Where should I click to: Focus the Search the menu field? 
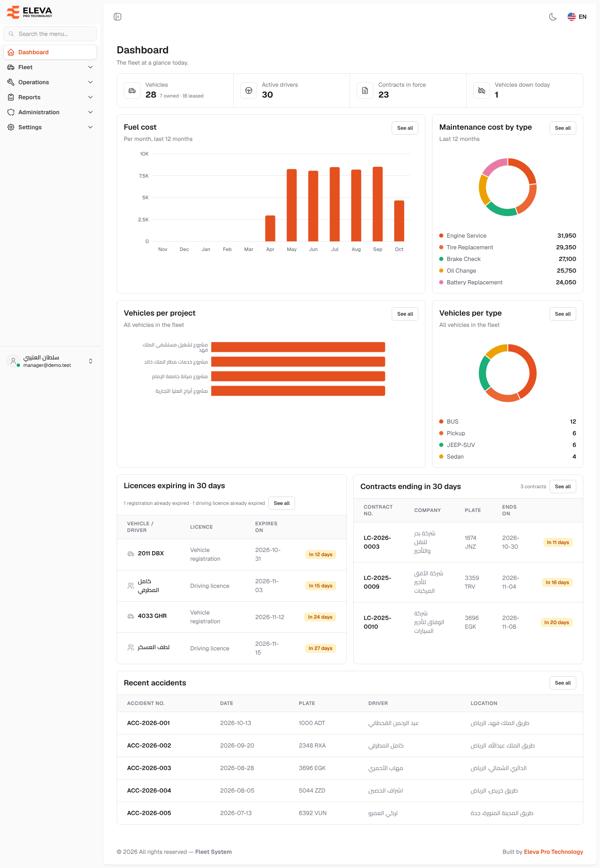50,34
